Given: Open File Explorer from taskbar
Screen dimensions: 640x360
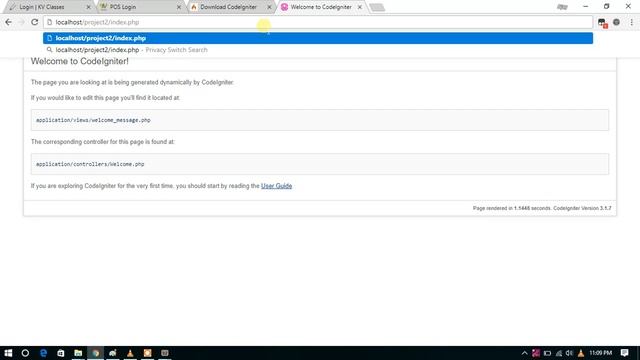Looking at the screenshot, I should click(x=78, y=353).
